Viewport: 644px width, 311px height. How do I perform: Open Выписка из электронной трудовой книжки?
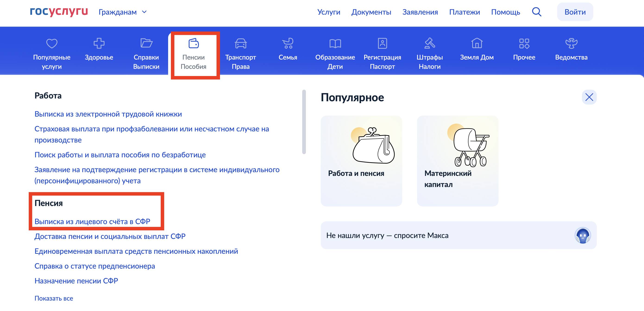(x=108, y=114)
